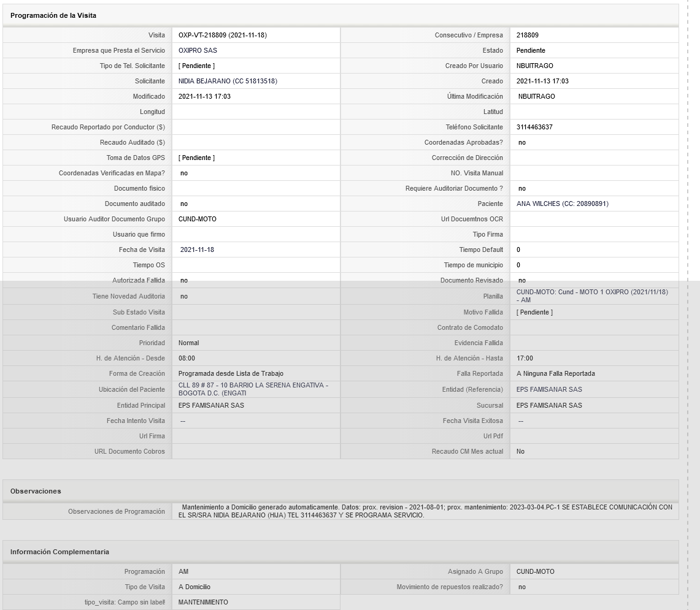
Task: Click the Forma de Creación value Programada desde Lista de Trabajo
Action: click(x=231, y=373)
